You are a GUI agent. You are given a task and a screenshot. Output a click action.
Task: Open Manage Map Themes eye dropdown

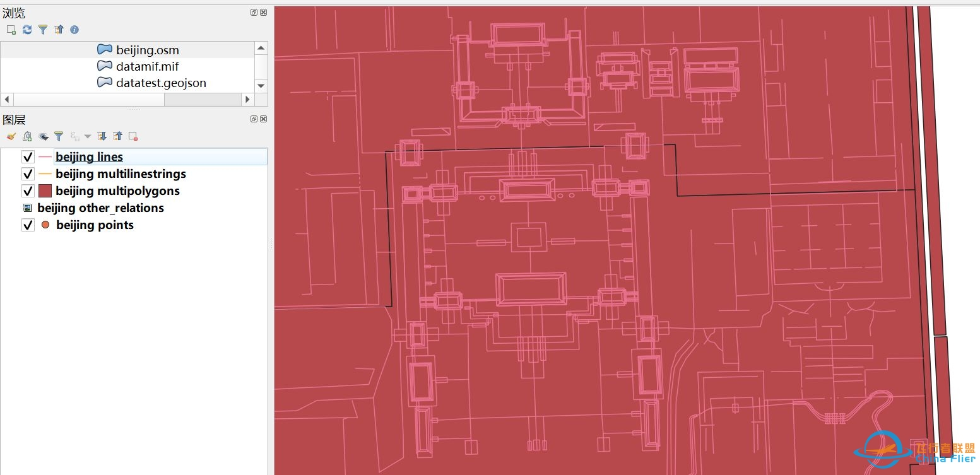pyautogui.click(x=43, y=136)
